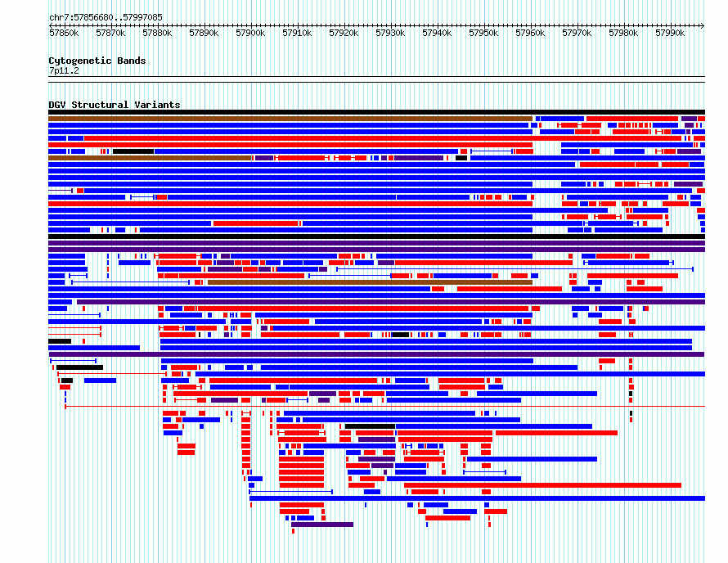Image resolution: width=728 pixels, height=563 pixels.
Task: Click the 57940k ruler label
Action: click(437, 34)
